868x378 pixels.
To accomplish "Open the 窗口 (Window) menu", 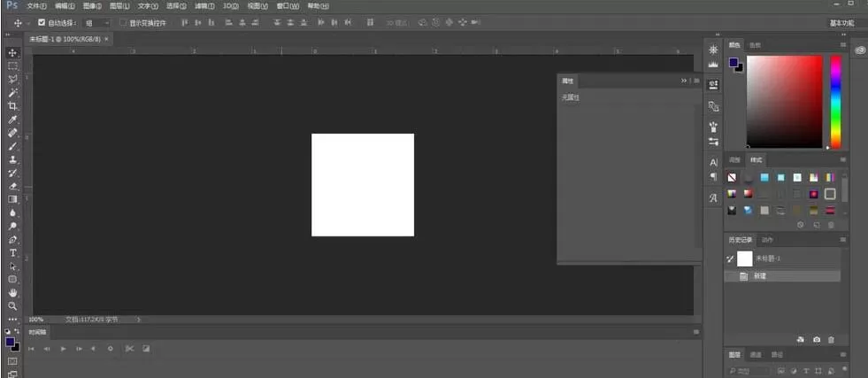I will coord(288,6).
